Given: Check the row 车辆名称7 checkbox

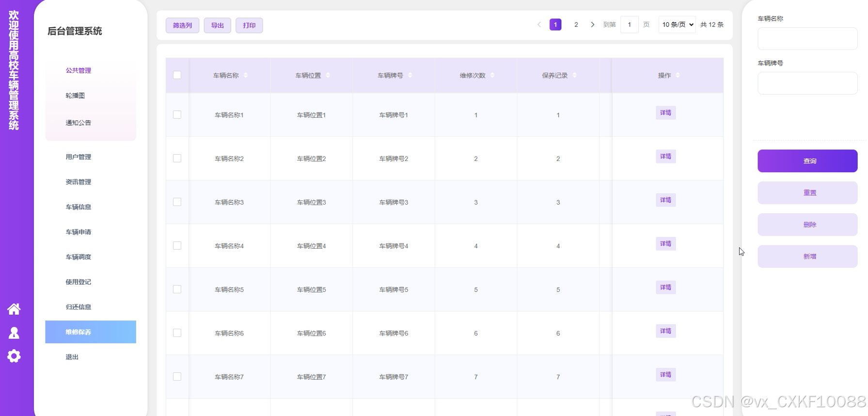Looking at the screenshot, I should tap(177, 377).
